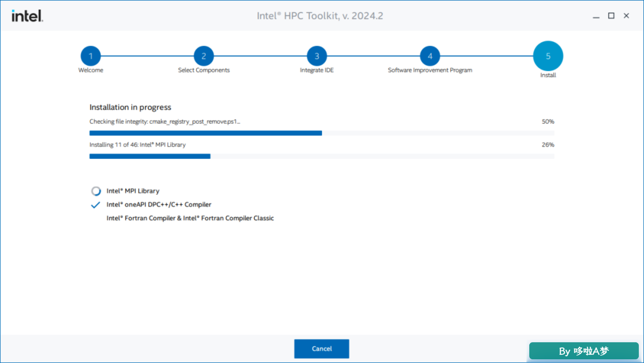Click the 26% progress value

click(548, 145)
